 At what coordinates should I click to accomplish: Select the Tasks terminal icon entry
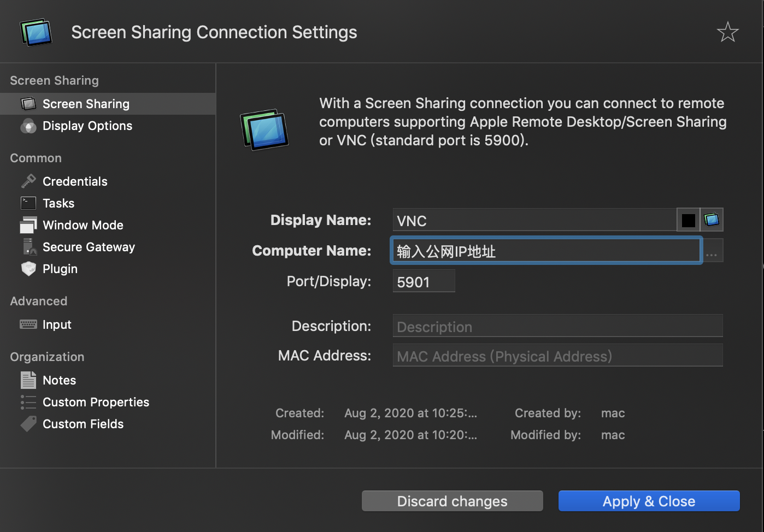click(x=28, y=203)
